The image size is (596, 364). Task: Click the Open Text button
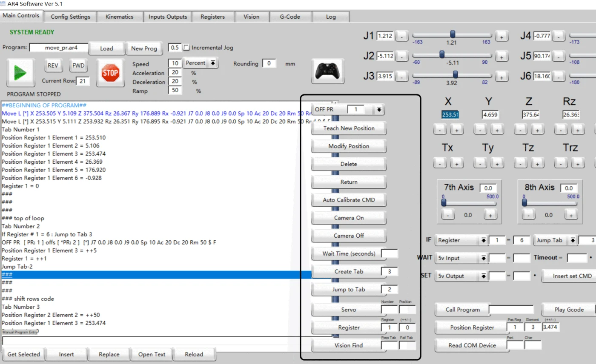click(x=152, y=354)
